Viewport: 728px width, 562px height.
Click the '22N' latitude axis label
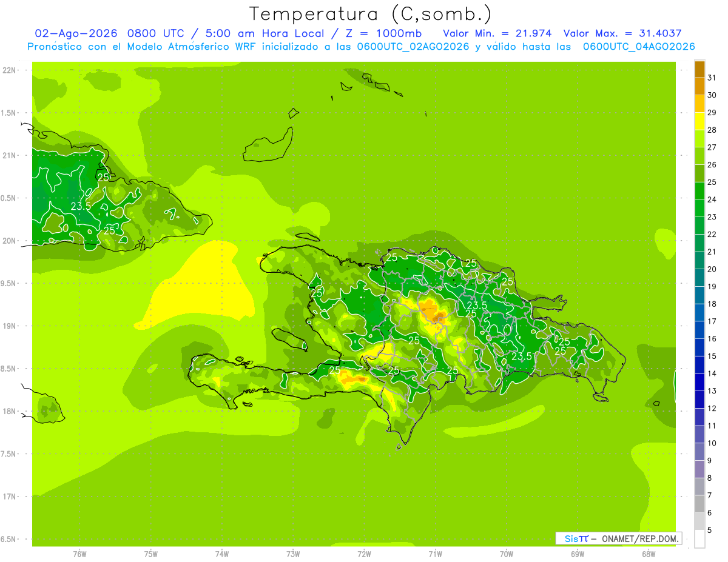coord(9,70)
